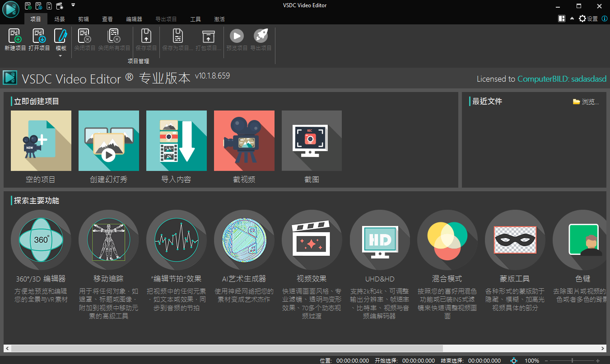Open the 工具 ribbon tab
This screenshot has height=364, width=610.
[196, 19]
